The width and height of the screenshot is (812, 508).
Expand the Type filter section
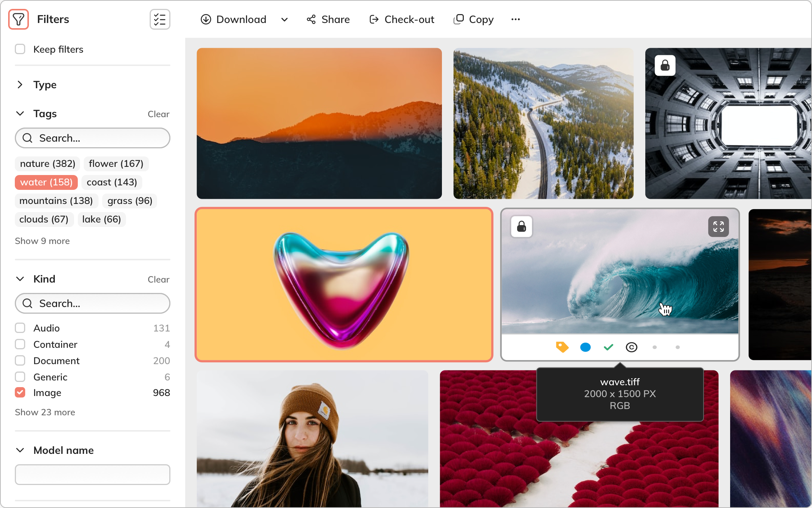[x=20, y=85]
